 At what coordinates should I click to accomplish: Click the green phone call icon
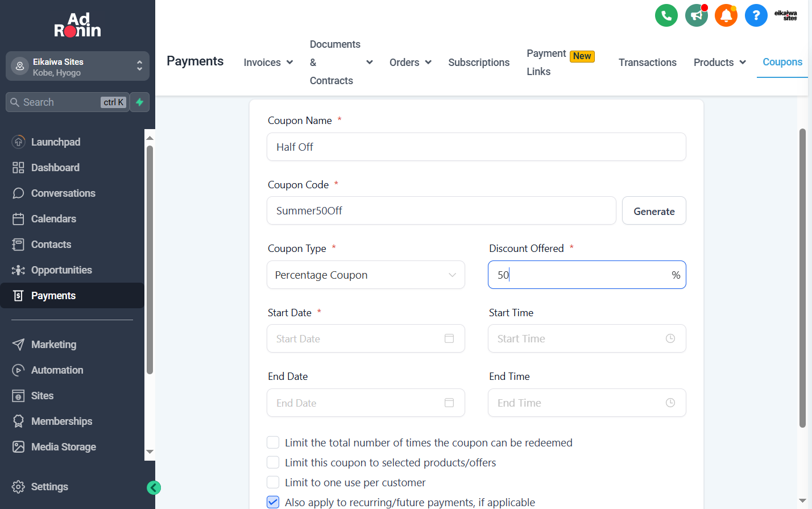pos(666,15)
